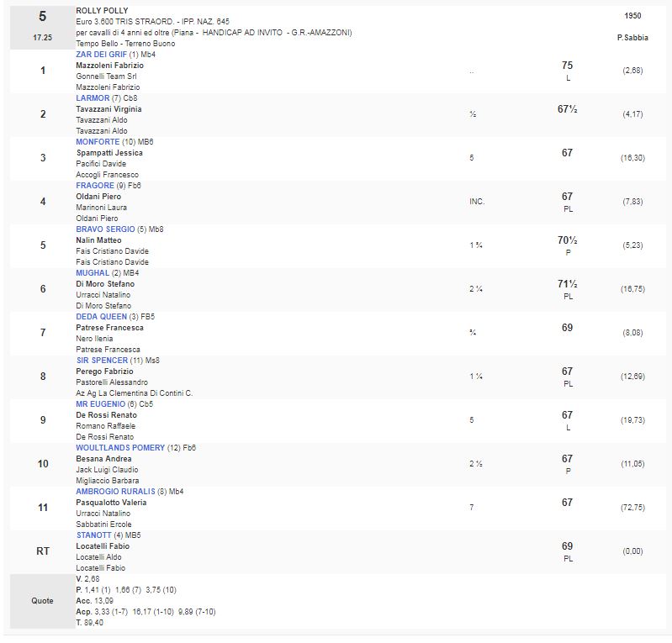
Task: Click the race number 5 header cell
Action: pyautogui.click(x=43, y=16)
